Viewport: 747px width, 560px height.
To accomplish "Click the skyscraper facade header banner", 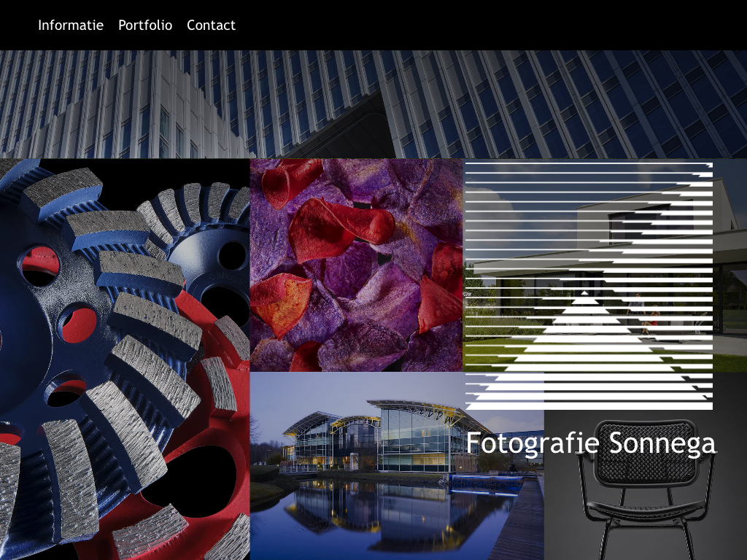I will [373, 104].
